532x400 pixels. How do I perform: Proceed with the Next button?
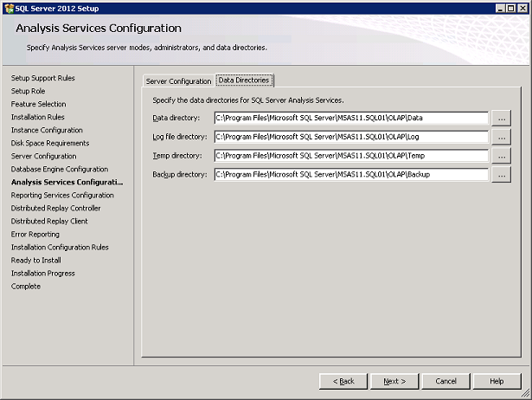pyautogui.click(x=394, y=381)
